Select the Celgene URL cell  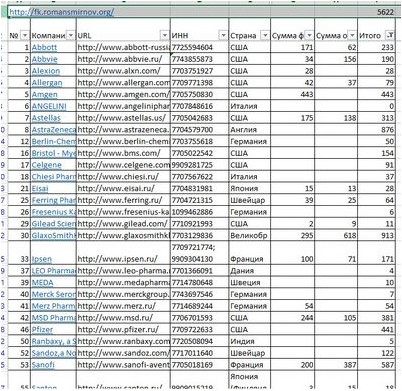(123, 165)
